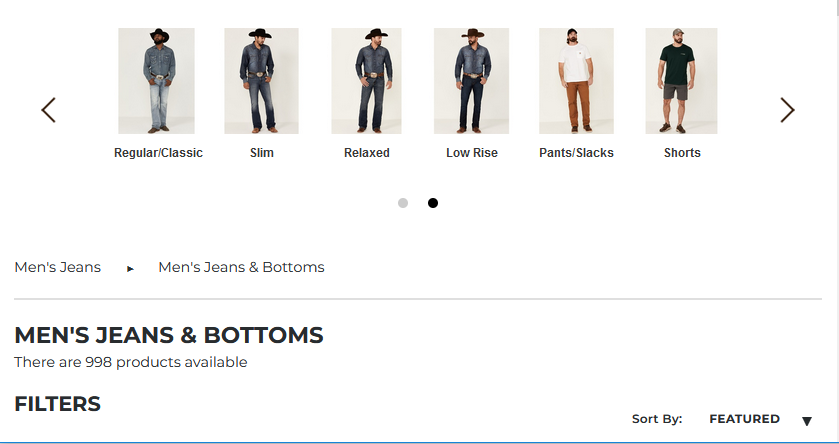Click the sort dropdown arrow

(807, 421)
